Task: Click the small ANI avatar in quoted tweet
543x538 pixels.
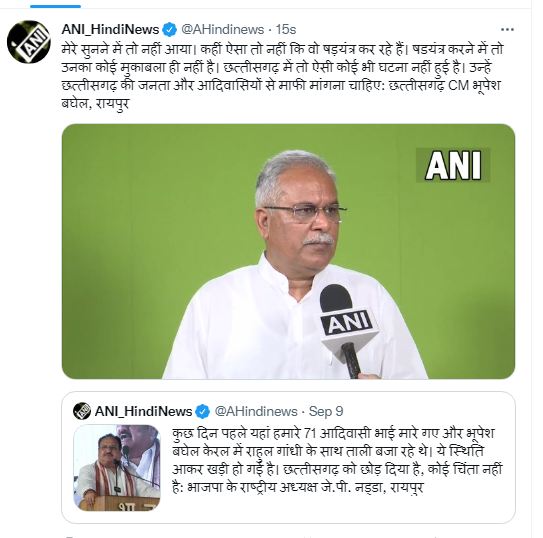Action: tap(82, 411)
